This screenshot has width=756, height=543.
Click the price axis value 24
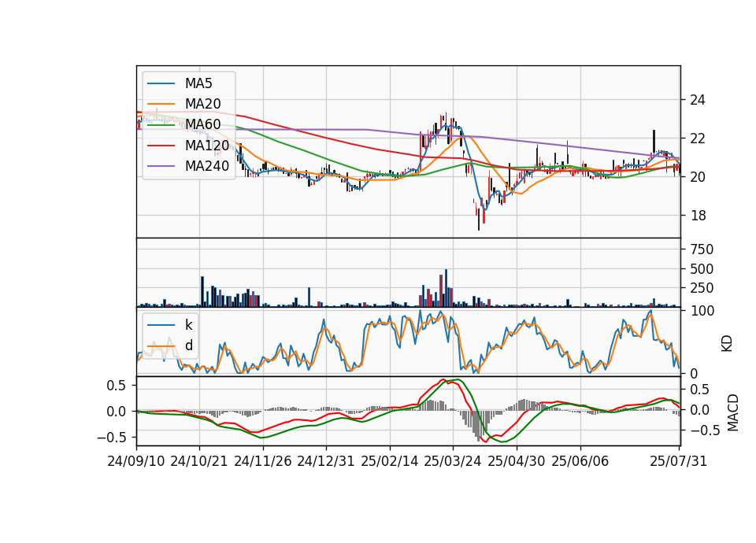tap(698, 100)
